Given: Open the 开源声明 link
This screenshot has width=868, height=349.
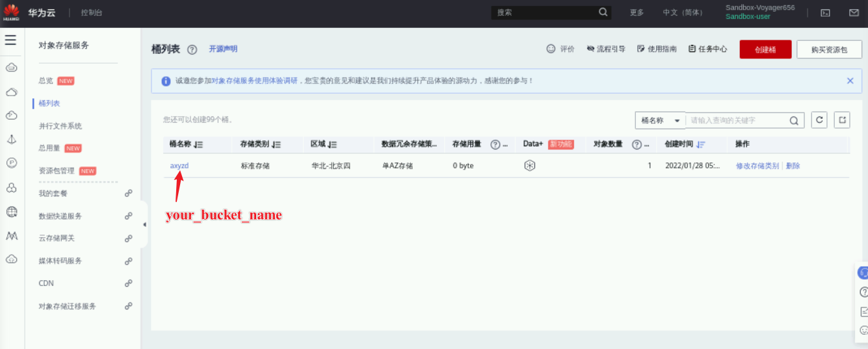Looking at the screenshot, I should (223, 49).
